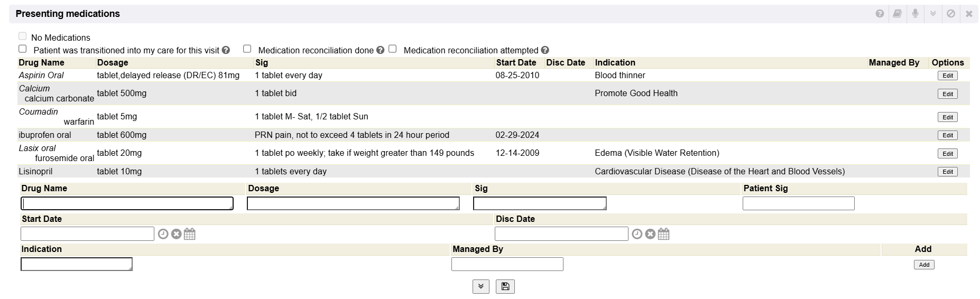The image size is (980, 299).
Task: Check the Medication reconciliation done checkbox
Action: tap(247, 49)
